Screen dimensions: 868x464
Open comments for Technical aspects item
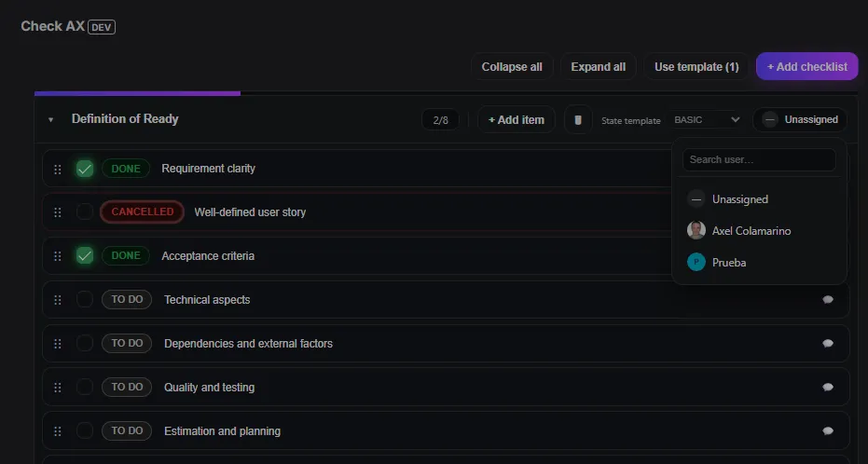click(x=828, y=300)
